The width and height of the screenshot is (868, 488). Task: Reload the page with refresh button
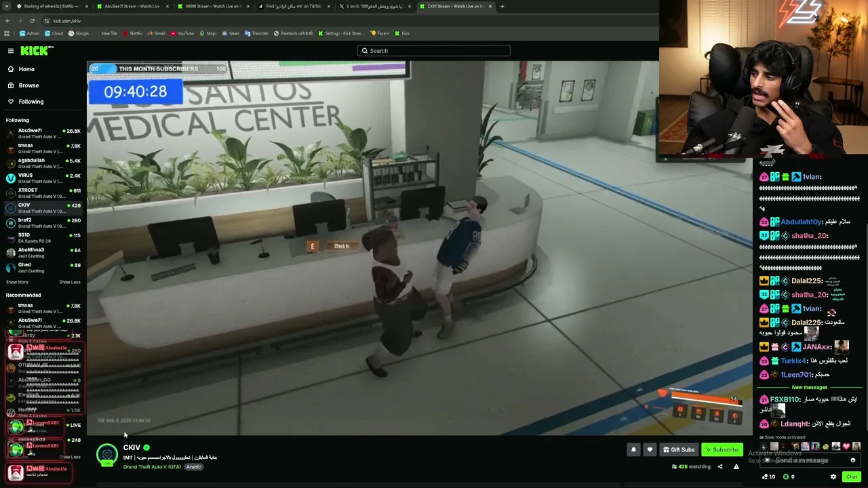pos(32,21)
